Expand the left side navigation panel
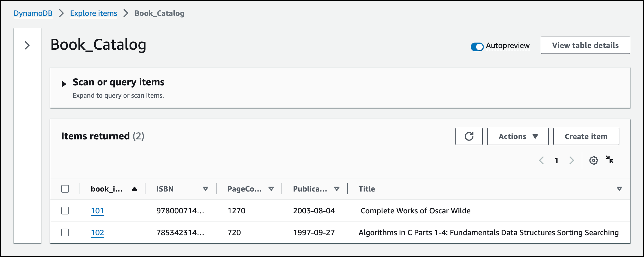644x257 pixels. (x=27, y=45)
